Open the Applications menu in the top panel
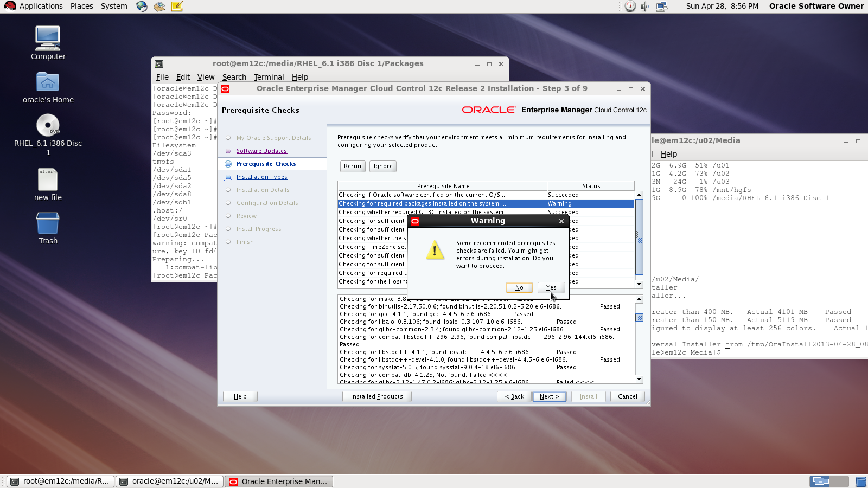The width and height of the screenshot is (868, 488). tap(34, 6)
